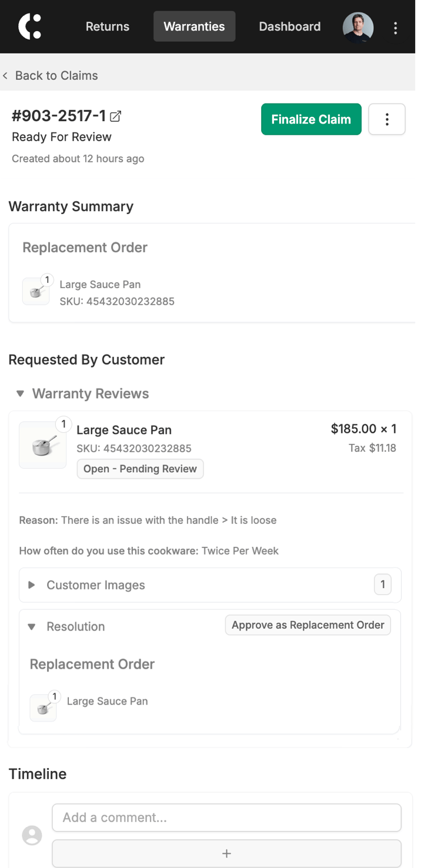
Task: Open the user profile avatar
Action: (x=358, y=27)
